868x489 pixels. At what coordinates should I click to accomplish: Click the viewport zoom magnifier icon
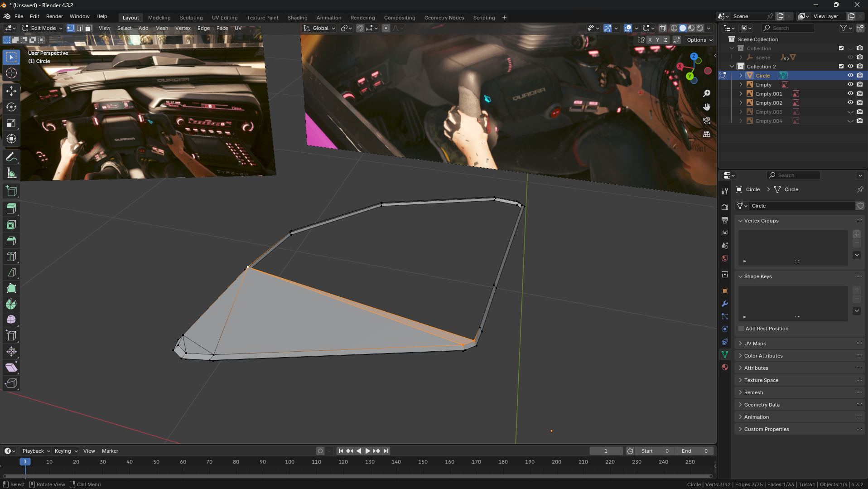tap(707, 93)
